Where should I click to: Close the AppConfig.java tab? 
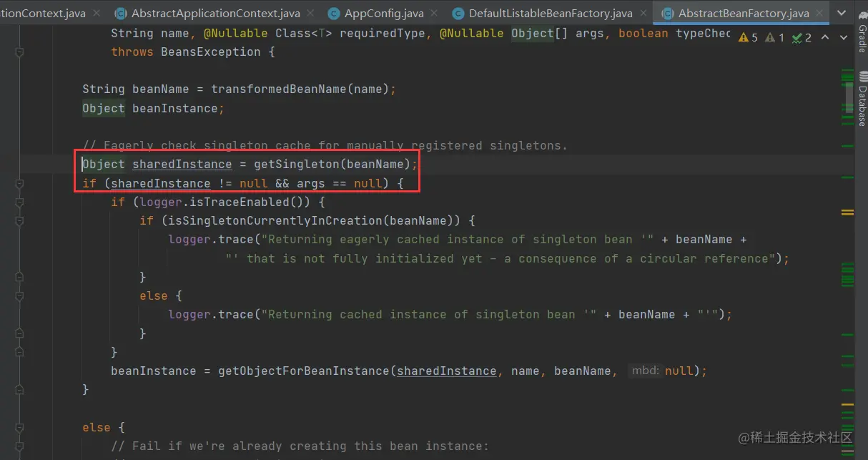pos(435,14)
